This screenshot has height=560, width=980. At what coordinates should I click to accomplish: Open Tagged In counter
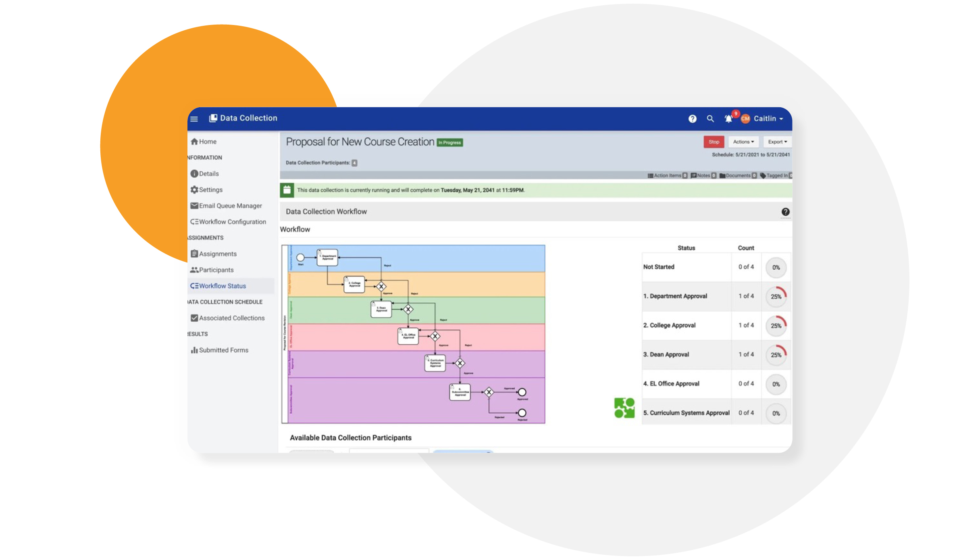[x=776, y=175]
